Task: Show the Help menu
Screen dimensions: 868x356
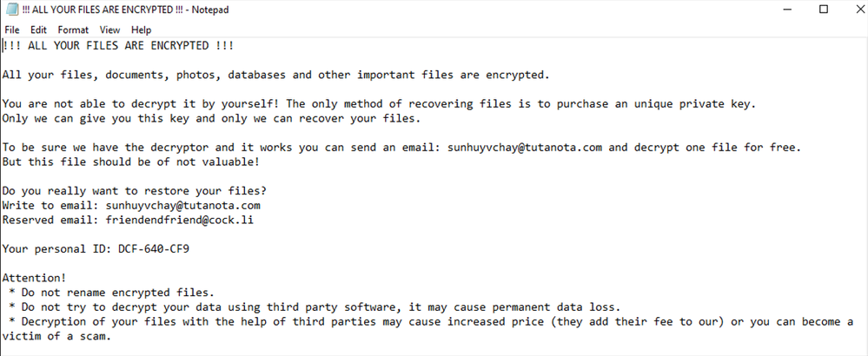Action: pos(141,30)
